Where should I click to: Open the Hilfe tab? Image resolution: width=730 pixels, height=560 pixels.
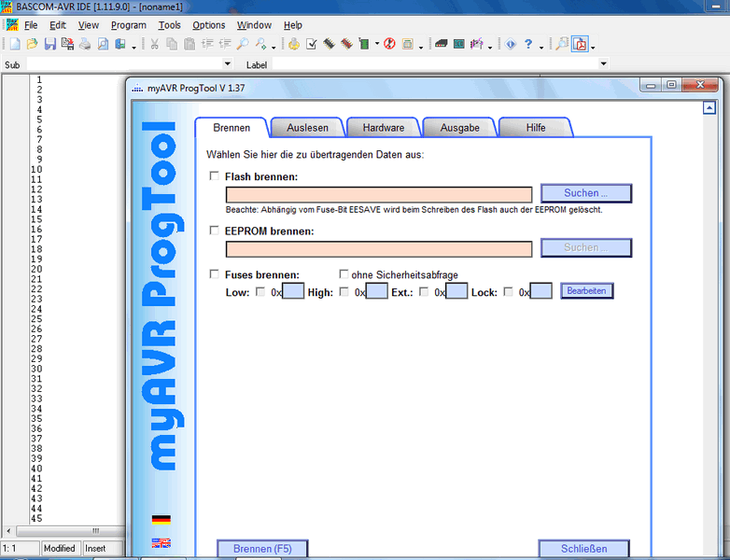point(536,128)
